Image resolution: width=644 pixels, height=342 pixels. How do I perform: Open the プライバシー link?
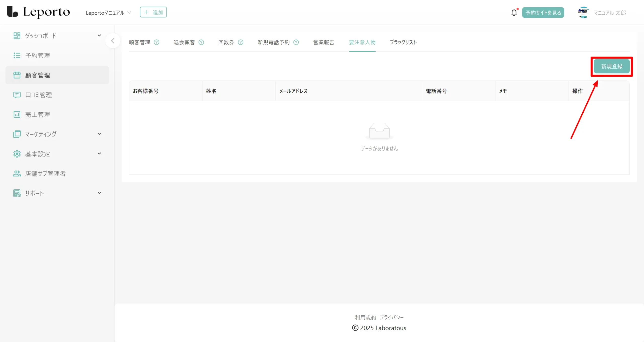(392, 317)
